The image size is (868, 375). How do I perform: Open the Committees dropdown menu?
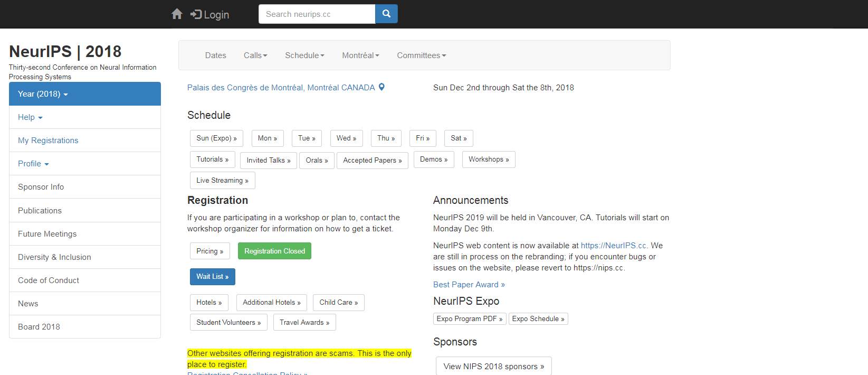(421, 55)
